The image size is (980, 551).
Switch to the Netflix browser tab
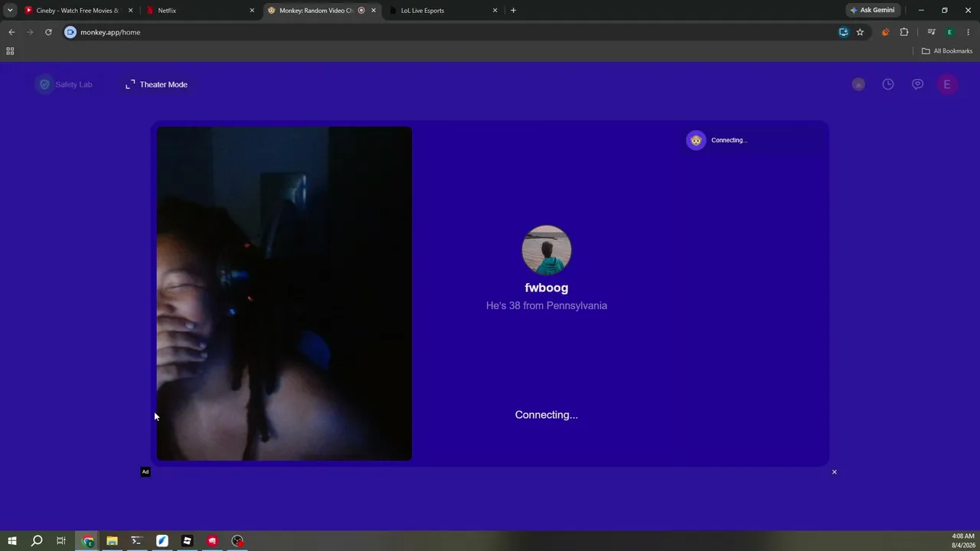199,11
